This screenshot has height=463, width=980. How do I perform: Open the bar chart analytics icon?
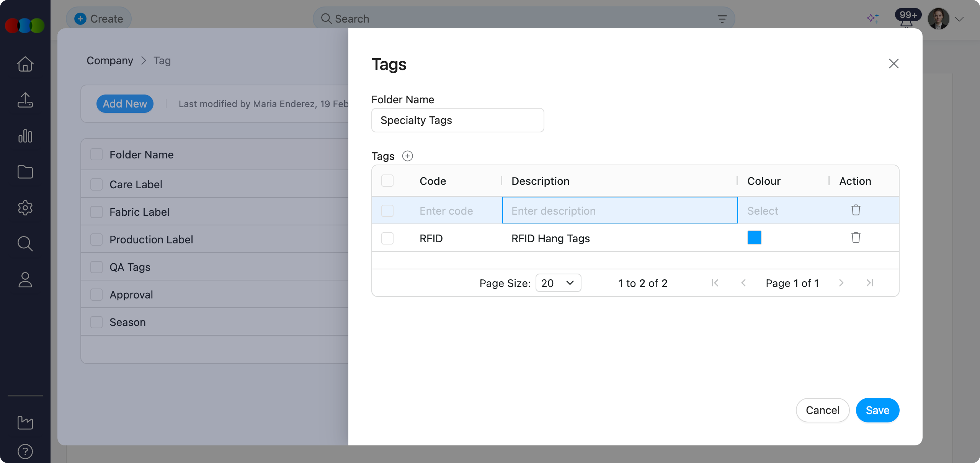pyautogui.click(x=25, y=136)
